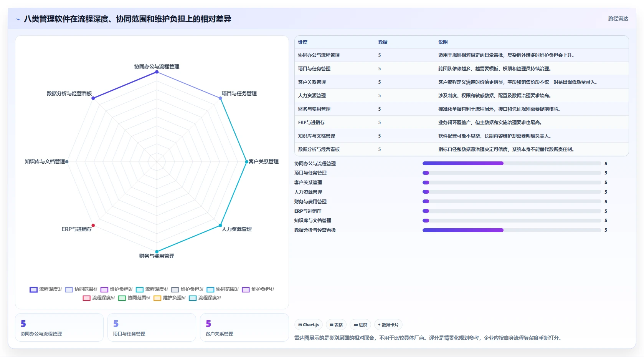Click the 维度 table column header
The image size is (644, 357).
(x=303, y=42)
